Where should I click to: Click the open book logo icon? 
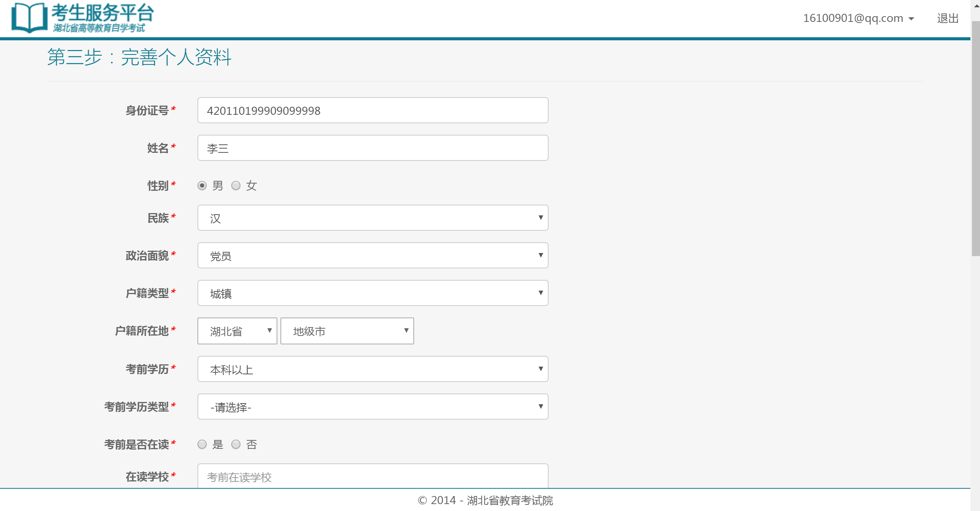point(29,18)
